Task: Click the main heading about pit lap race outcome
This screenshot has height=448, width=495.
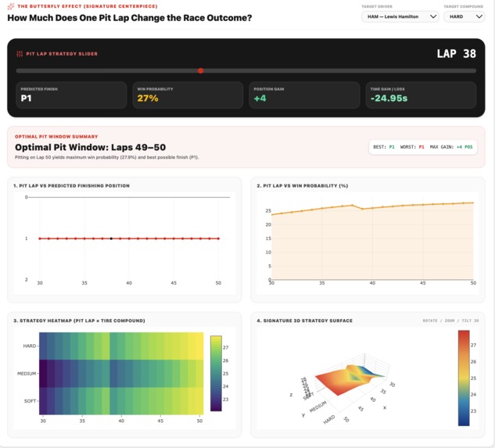Action: [x=130, y=18]
